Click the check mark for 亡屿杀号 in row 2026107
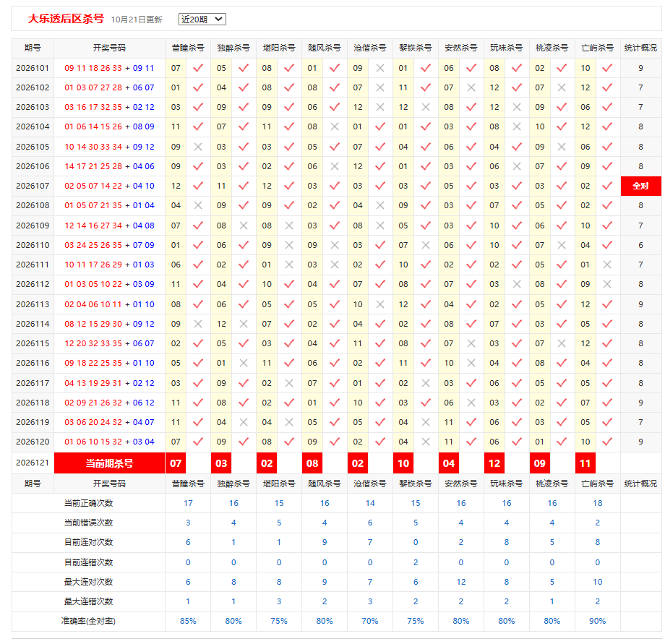Image resolution: width=665 pixels, height=644 pixels. tap(607, 186)
